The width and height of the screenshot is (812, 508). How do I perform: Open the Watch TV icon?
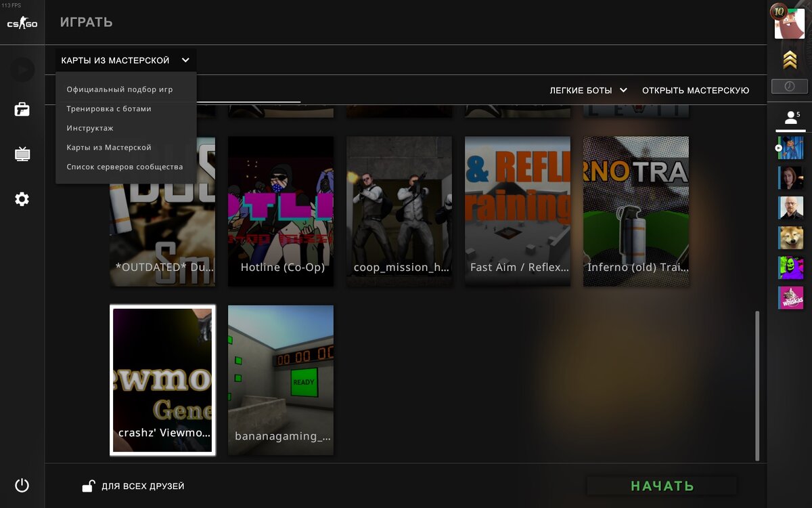[x=22, y=154]
